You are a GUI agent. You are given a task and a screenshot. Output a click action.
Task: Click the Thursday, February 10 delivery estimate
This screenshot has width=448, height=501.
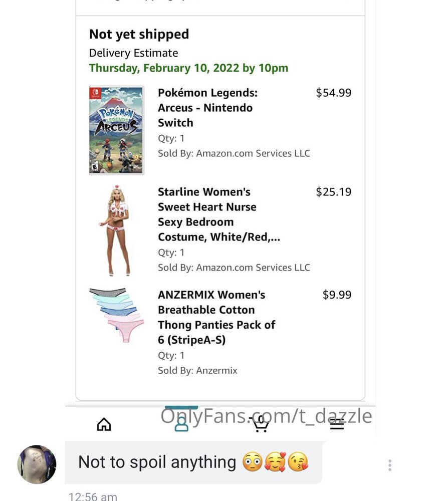(x=188, y=68)
